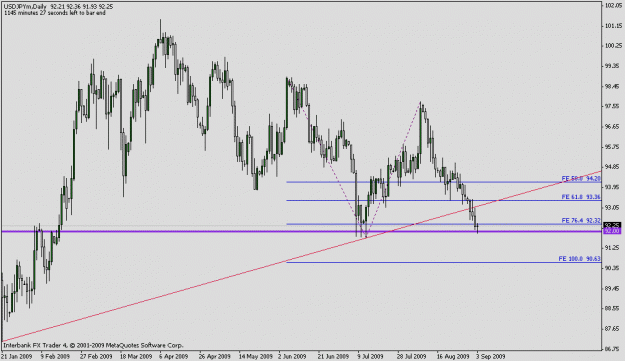Click the purple 92.00 price tag on the axis
The image size is (625, 361).
click(x=612, y=231)
